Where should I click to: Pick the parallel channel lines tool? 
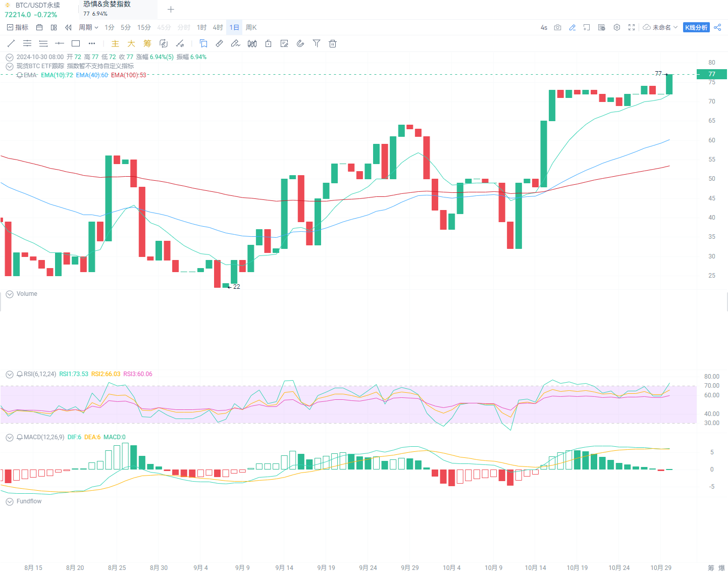(27, 43)
